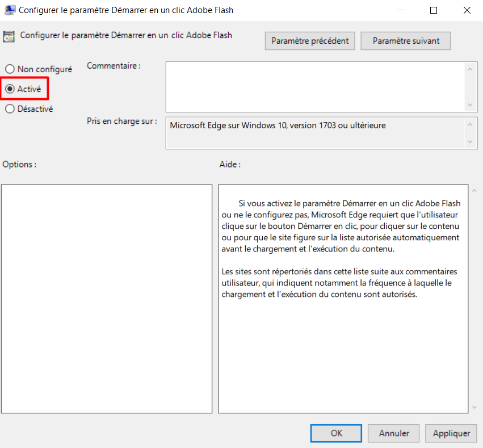
Task: Click up arrow in Pris en charge box
Action: tap(470, 125)
